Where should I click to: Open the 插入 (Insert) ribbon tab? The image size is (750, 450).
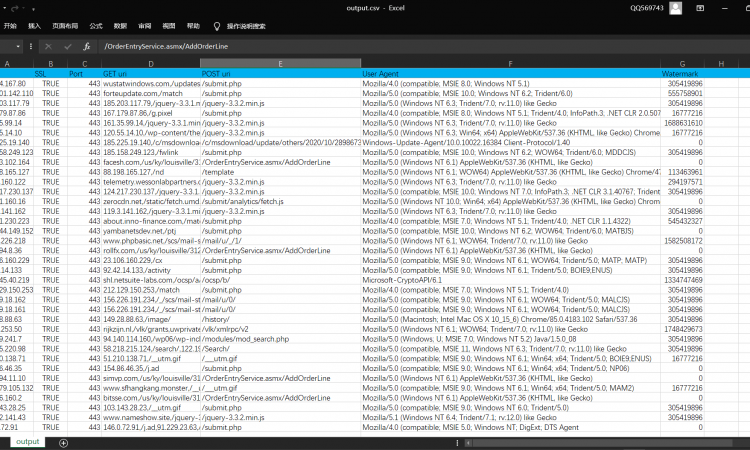click(x=34, y=26)
